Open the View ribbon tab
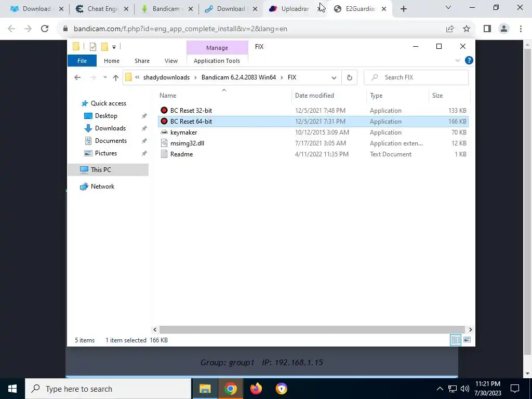The height and width of the screenshot is (399, 532). click(171, 61)
